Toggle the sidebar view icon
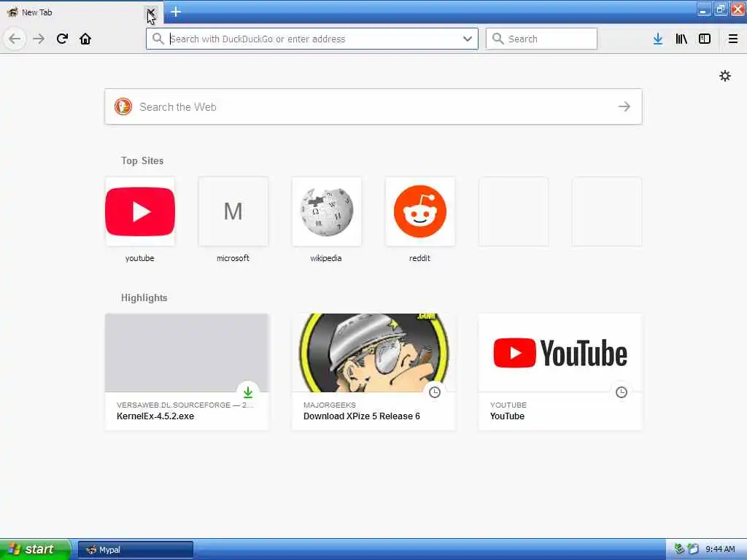747x560 pixels. [705, 39]
